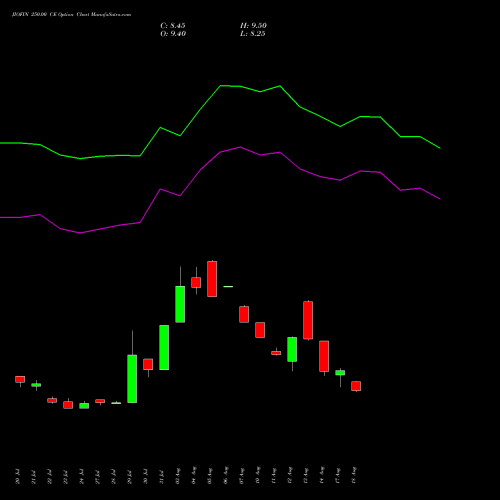
Task: Select the green candle for 03 Aug
Action: pos(180,304)
